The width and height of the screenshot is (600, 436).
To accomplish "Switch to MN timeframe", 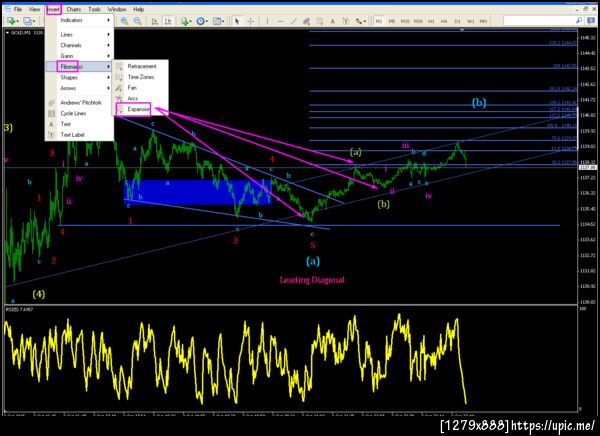I will 483,21.
